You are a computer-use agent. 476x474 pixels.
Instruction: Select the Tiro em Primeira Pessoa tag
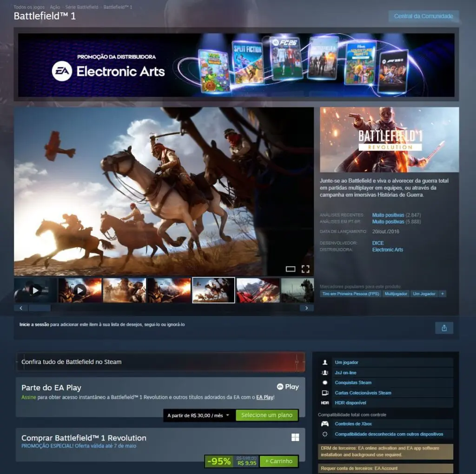pyautogui.click(x=350, y=294)
